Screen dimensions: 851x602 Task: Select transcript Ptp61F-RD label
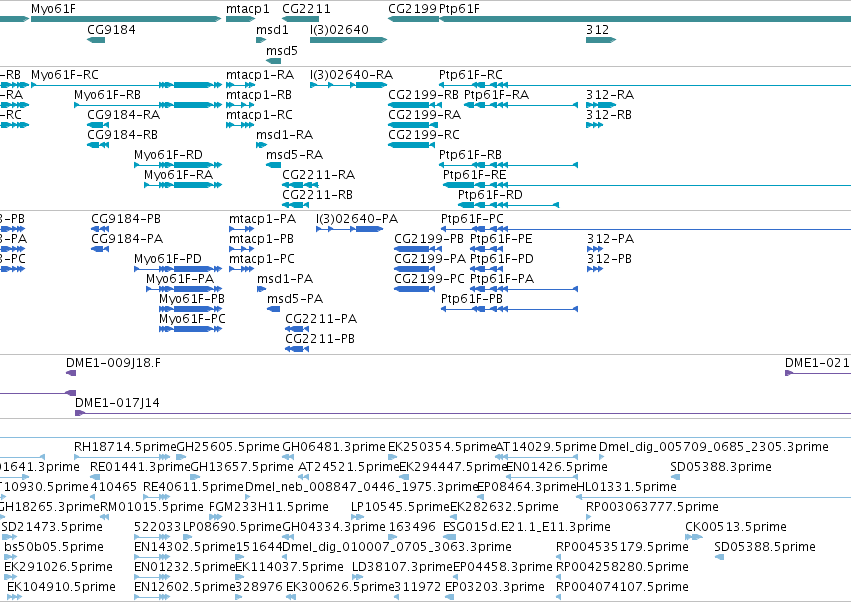tap(490, 195)
